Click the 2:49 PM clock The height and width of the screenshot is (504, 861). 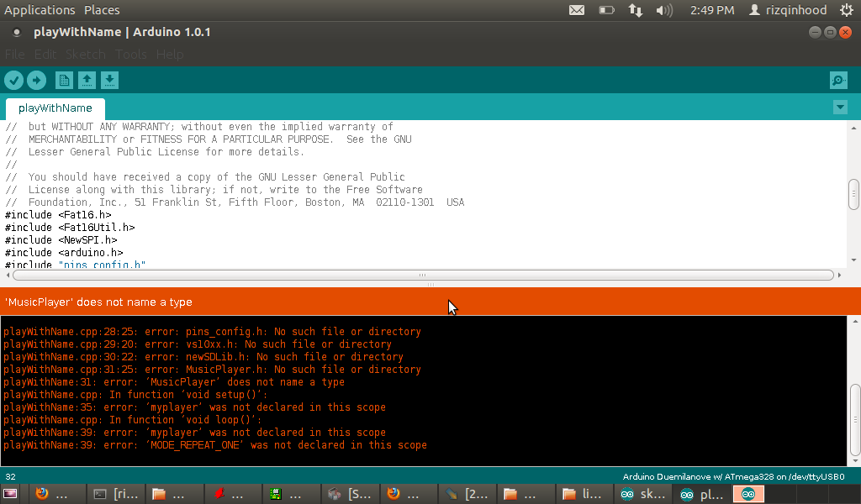[x=712, y=10]
